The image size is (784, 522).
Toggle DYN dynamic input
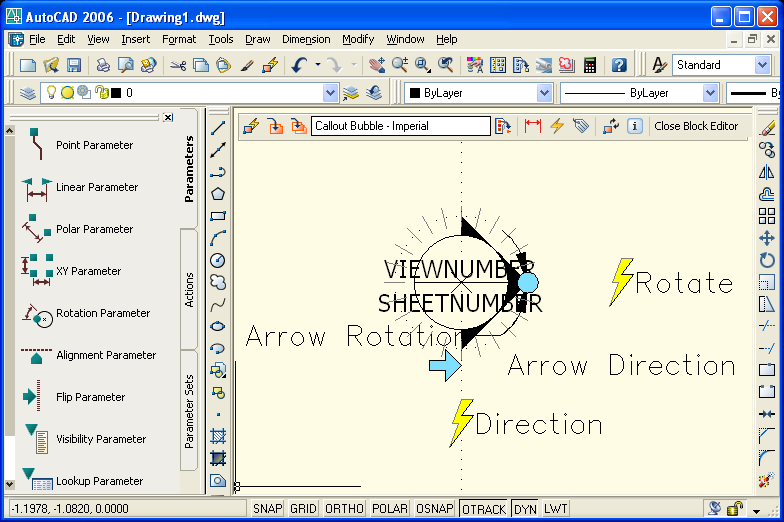click(525, 509)
